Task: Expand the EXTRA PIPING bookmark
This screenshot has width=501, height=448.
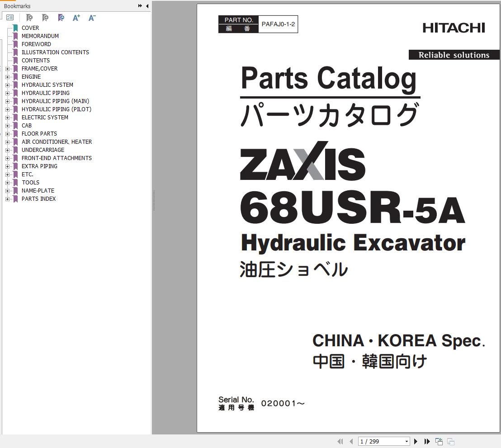Action: 7,166
